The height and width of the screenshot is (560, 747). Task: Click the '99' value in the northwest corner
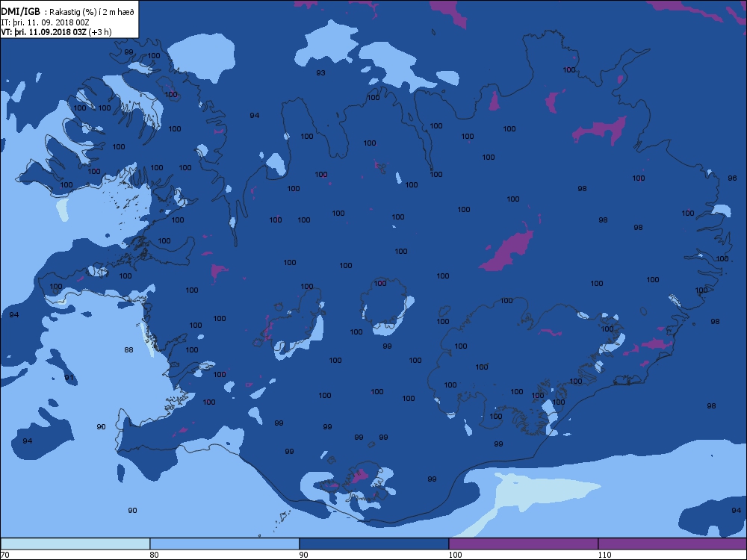(x=128, y=52)
